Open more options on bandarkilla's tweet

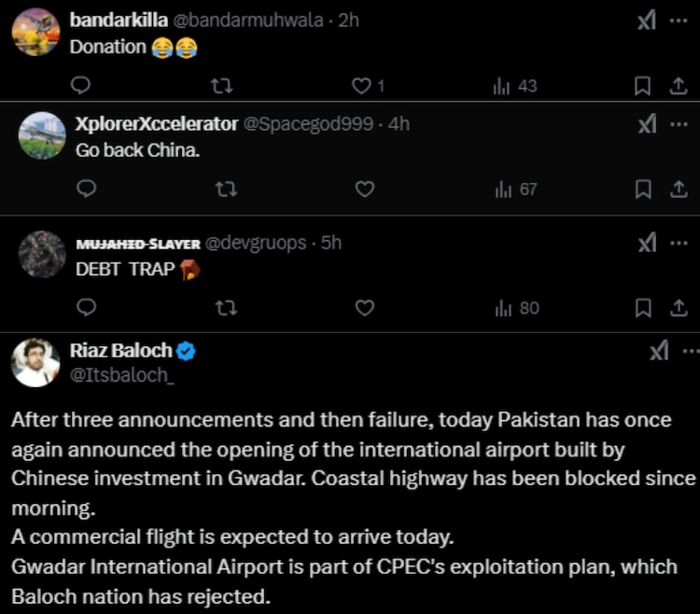tap(679, 21)
